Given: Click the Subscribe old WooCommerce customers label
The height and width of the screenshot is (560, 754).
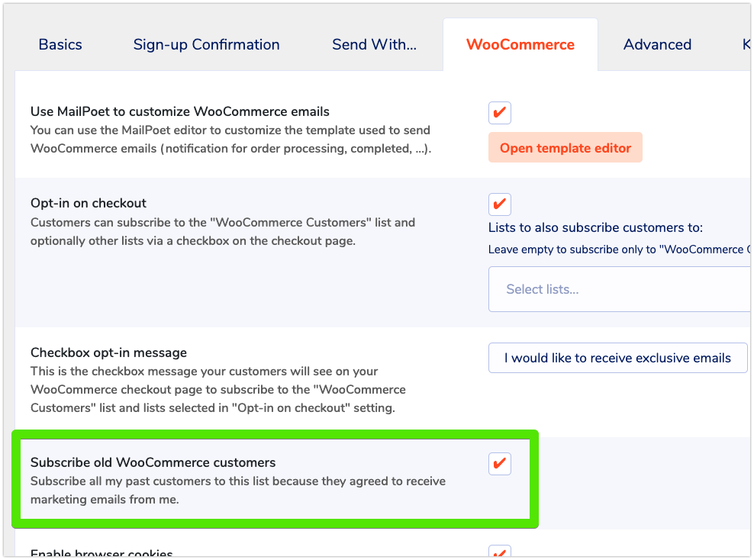Looking at the screenshot, I should (x=153, y=462).
